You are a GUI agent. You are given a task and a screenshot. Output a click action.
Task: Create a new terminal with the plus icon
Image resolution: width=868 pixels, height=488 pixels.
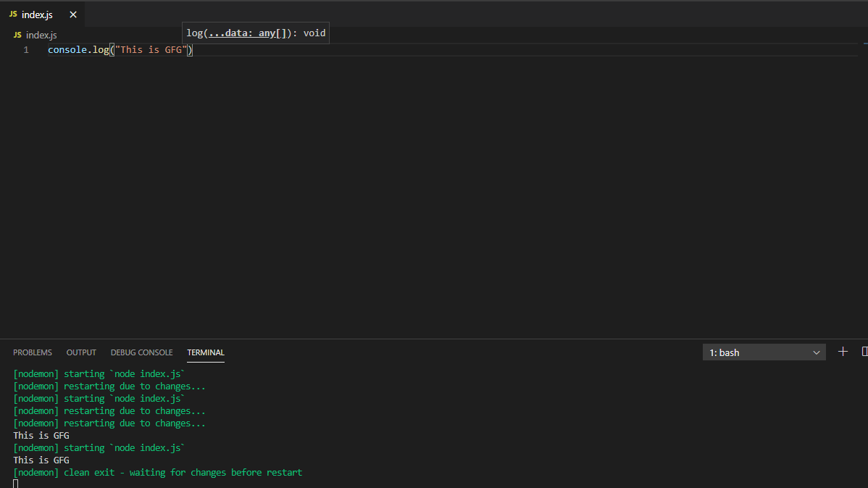(843, 352)
